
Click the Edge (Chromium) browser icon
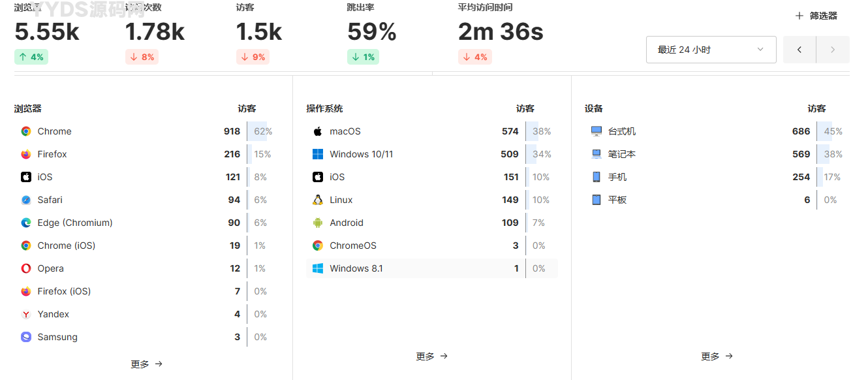[x=25, y=223]
